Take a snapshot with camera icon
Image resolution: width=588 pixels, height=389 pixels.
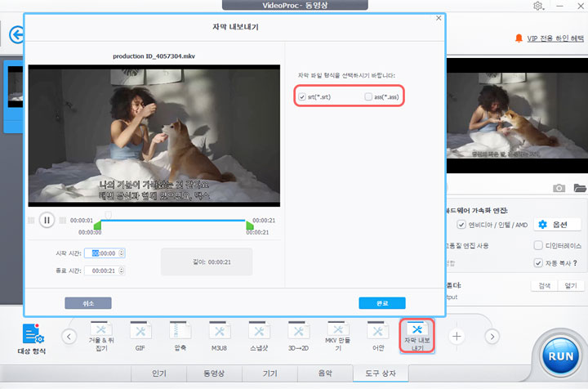[559, 188]
